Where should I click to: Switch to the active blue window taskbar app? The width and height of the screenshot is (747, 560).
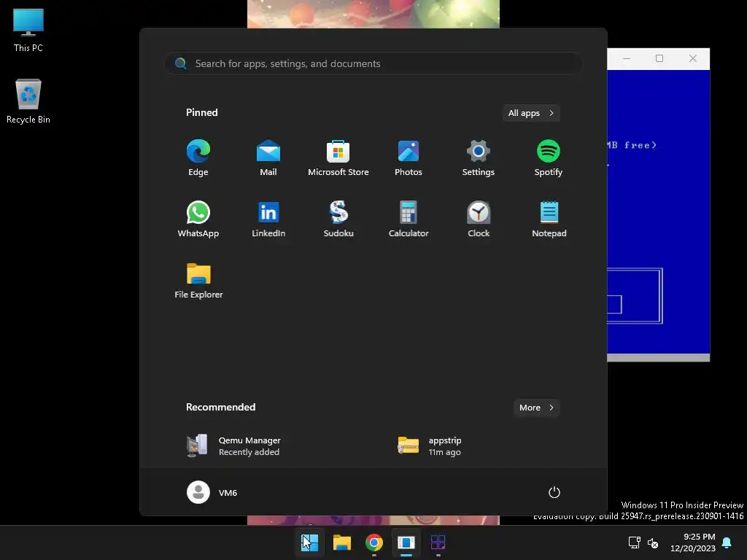click(406, 542)
